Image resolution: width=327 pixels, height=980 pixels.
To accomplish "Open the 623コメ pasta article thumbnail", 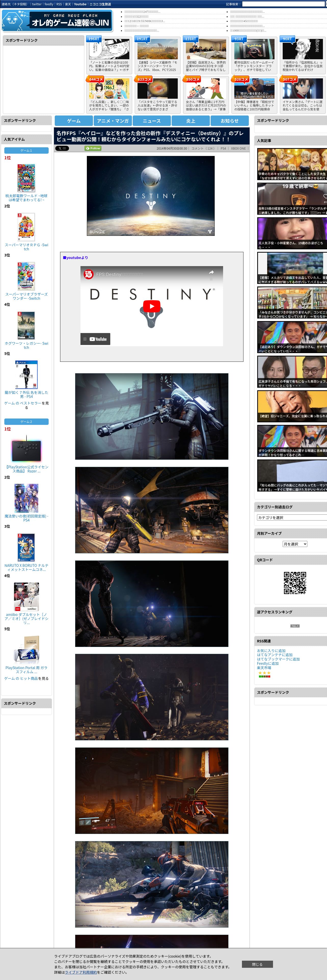I will click(158, 88).
